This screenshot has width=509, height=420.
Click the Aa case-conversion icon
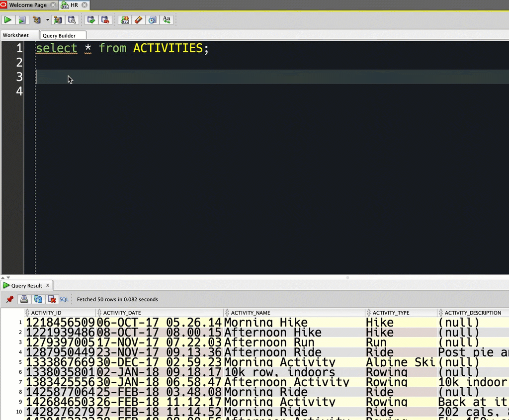(167, 20)
